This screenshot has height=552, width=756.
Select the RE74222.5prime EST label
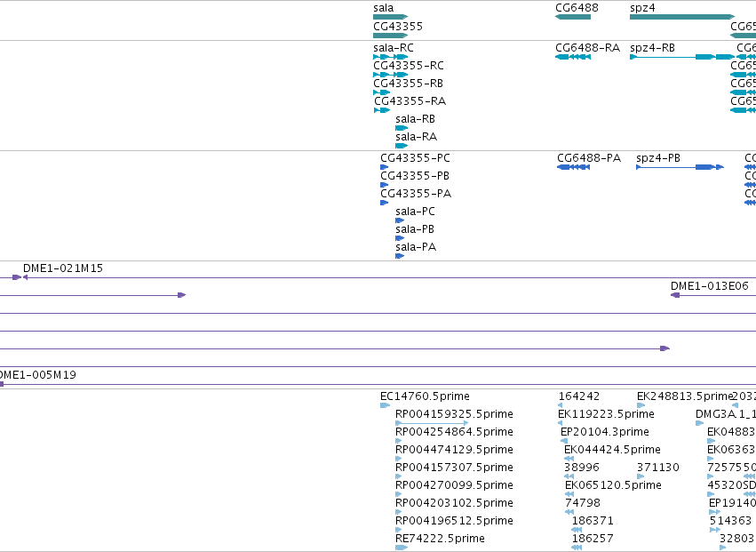pos(440,539)
